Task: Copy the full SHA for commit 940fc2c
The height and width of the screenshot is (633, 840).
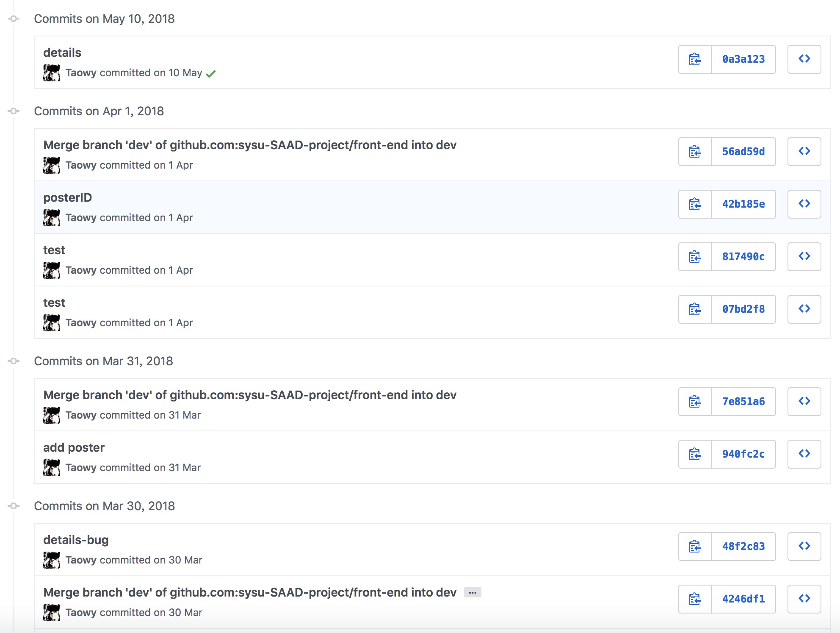Action: coord(695,454)
